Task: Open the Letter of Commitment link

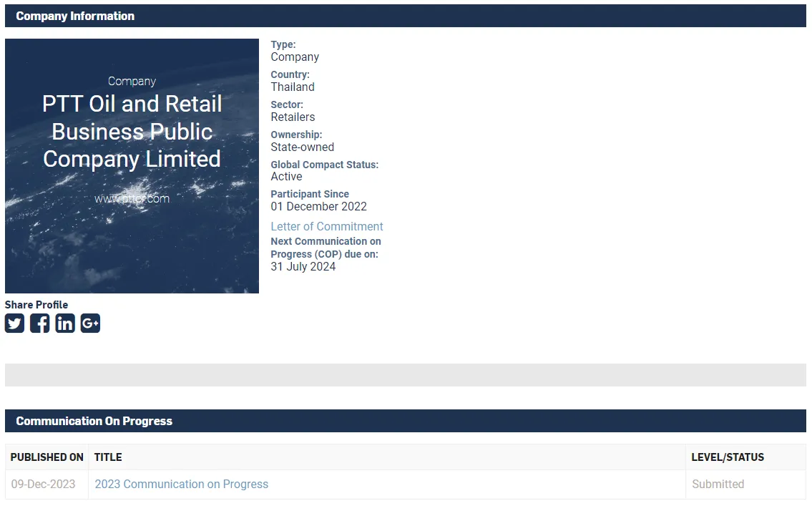Action: (x=327, y=226)
